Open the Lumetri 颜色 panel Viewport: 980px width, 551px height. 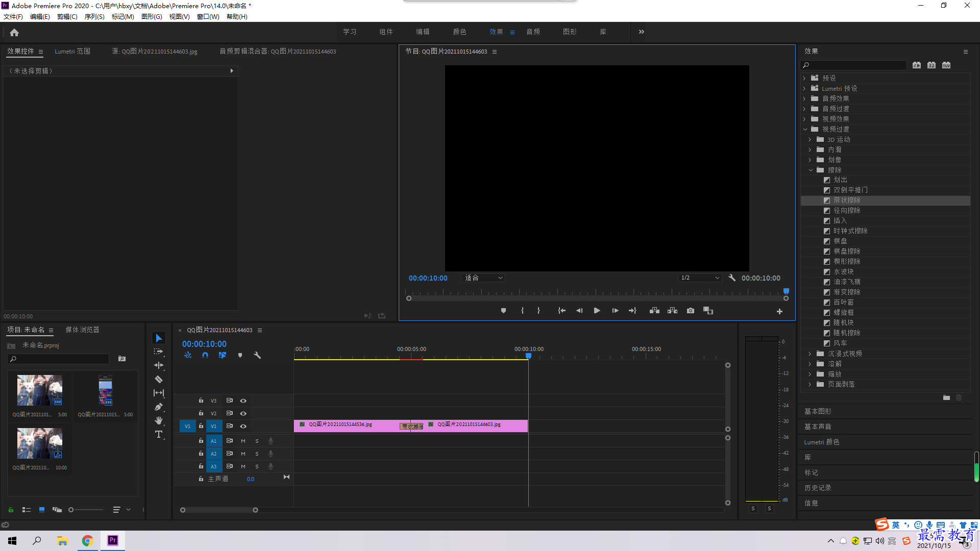coord(822,442)
